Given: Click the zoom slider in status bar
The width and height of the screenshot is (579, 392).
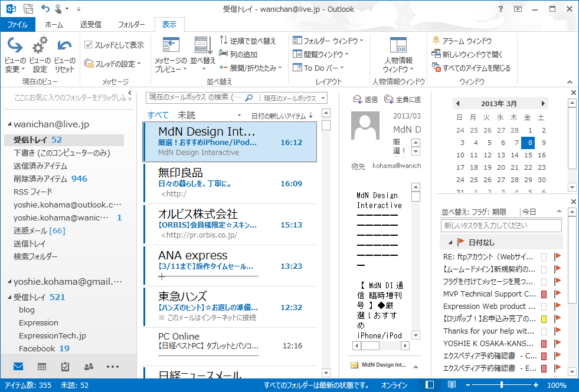Looking at the screenshot, I should pyautogui.click(x=502, y=385).
